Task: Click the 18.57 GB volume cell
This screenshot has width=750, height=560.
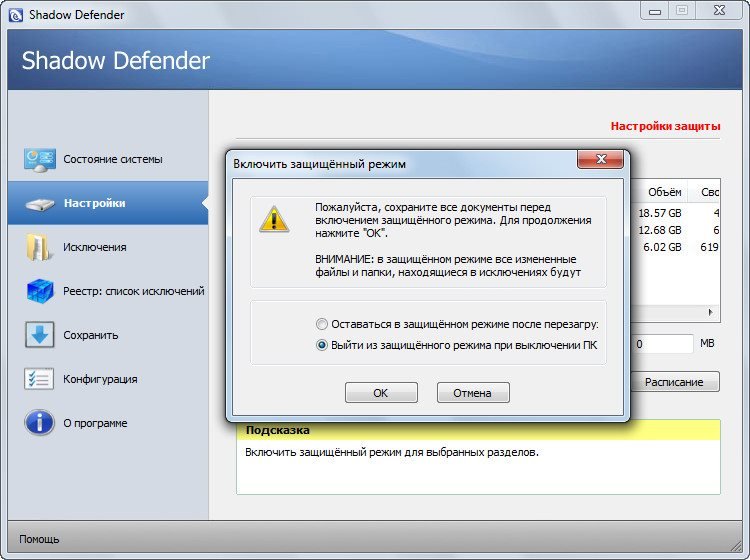Action: point(660,213)
